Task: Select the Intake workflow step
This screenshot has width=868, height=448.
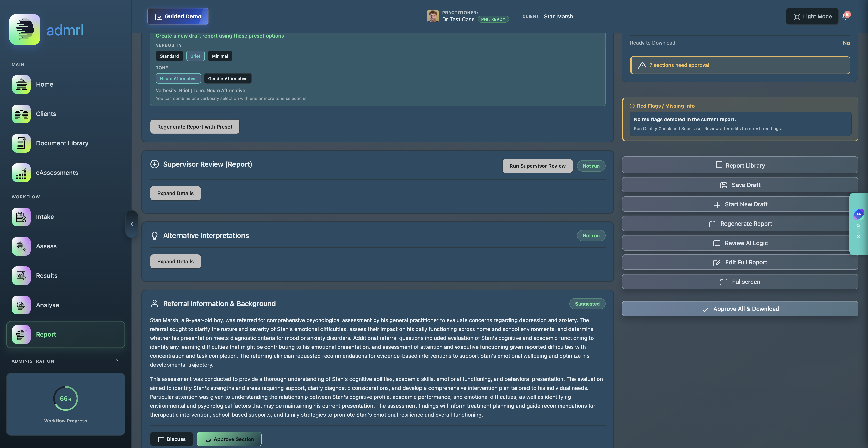Action: pos(45,217)
